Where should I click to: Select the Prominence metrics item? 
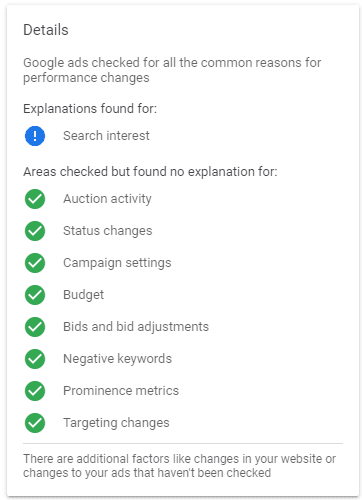(x=121, y=391)
